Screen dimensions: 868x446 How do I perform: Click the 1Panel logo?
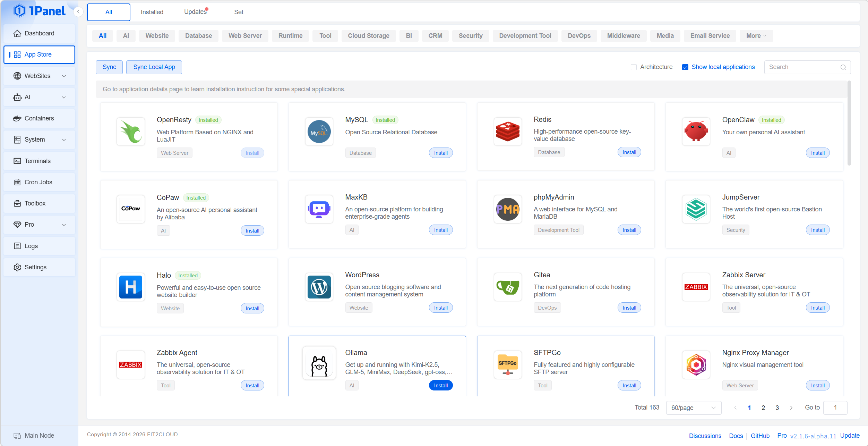pos(39,11)
